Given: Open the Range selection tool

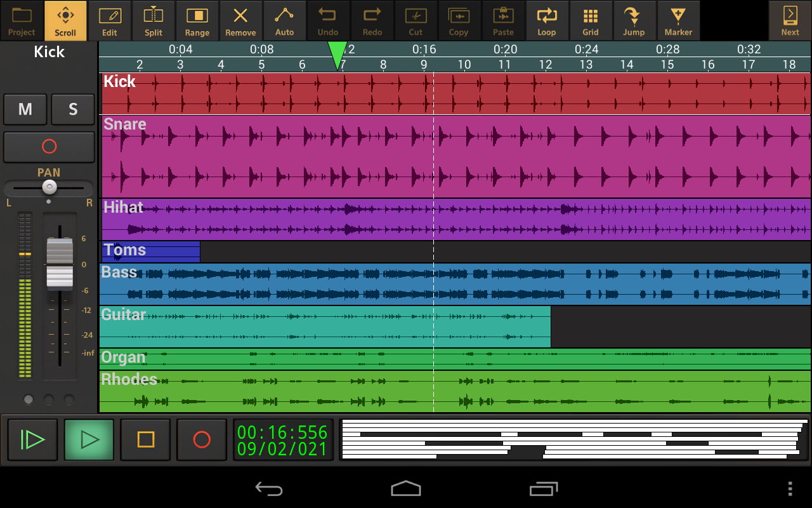Looking at the screenshot, I should pos(197,20).
